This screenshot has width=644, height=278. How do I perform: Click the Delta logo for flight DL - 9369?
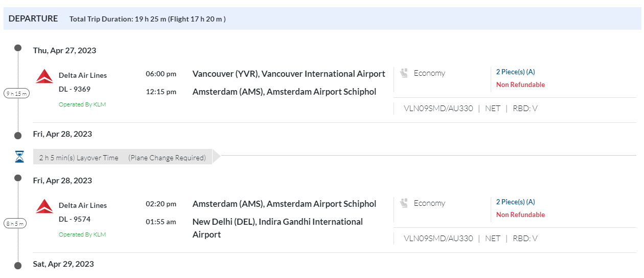point(44,77)
